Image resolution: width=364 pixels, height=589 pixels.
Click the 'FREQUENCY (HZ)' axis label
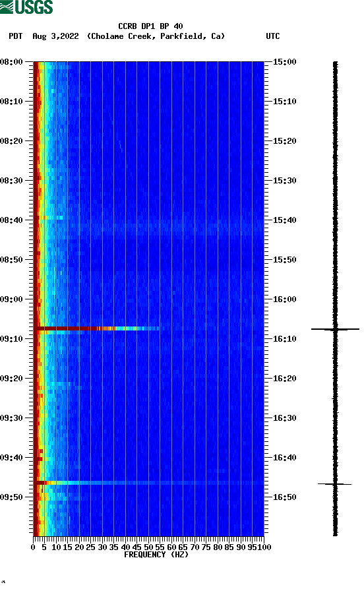[156, 555]
